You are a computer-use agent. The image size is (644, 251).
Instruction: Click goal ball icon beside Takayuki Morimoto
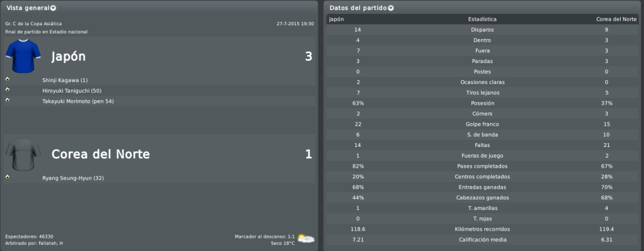coord(8,100)
